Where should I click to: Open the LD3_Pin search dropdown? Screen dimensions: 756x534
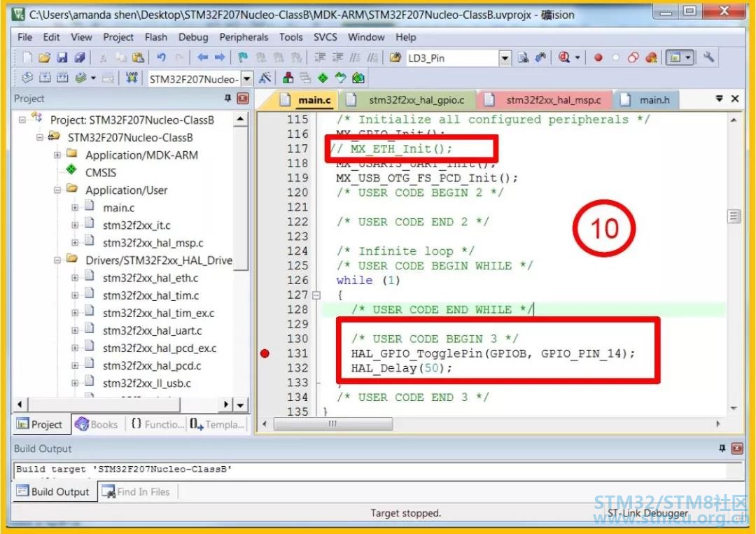(x=505, y=58)
